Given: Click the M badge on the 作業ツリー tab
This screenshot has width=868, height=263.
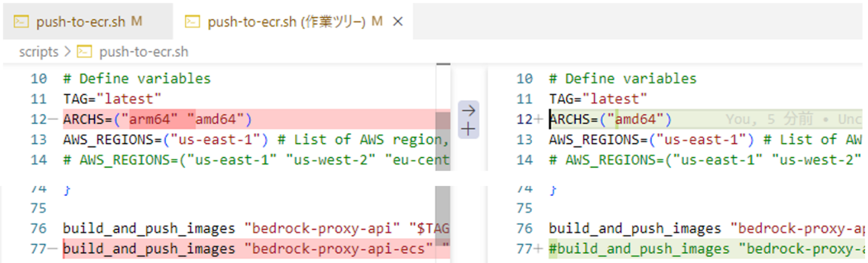Looking at the screenshot, I should click(x=377, y=22).
